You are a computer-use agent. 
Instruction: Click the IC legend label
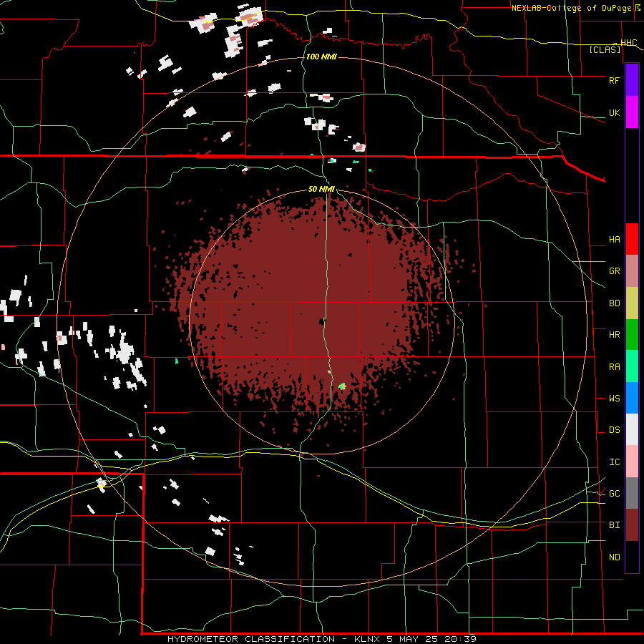click(614, 462)
